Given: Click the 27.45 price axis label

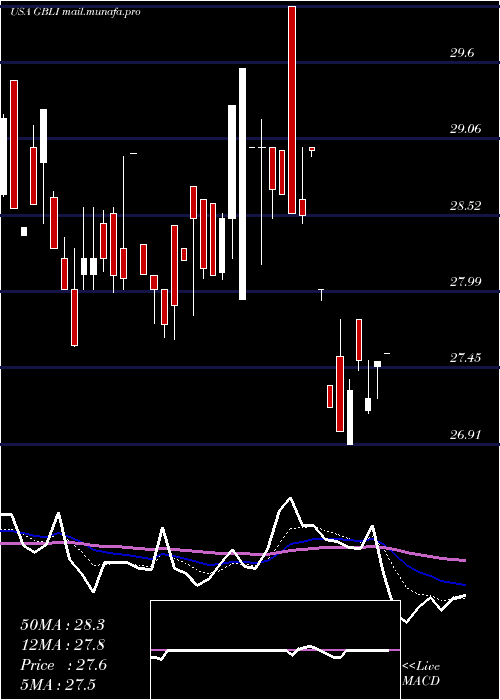Looking at the screenshot, I should click(466, 358).
